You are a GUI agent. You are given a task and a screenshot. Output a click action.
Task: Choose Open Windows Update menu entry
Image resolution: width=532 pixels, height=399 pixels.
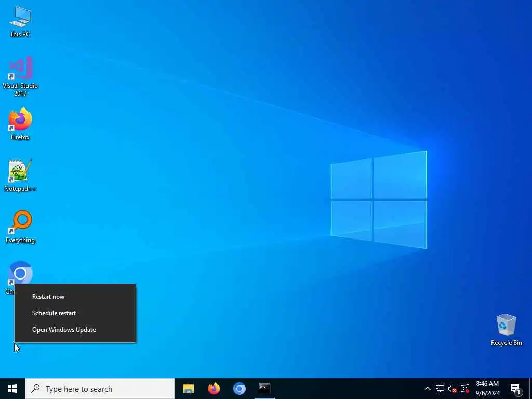(x=75, y=330)
